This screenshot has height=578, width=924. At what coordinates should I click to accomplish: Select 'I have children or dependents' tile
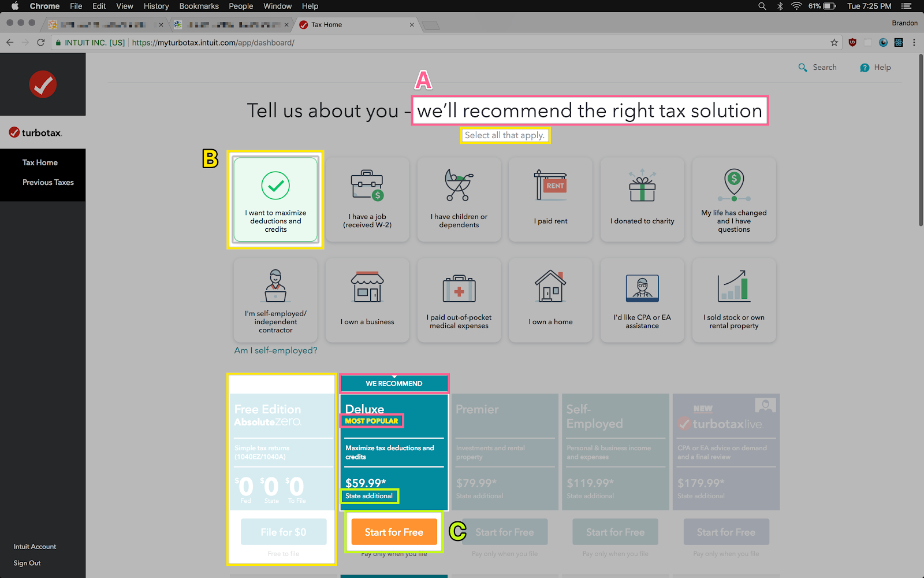click(x=459, y=199)
